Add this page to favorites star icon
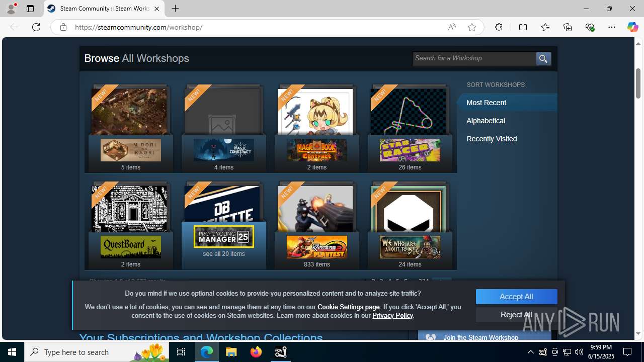The image size is (644, 362). pos(472,27)
